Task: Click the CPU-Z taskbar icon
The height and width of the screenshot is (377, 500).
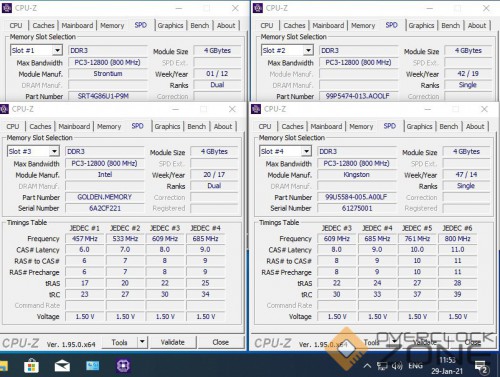Action: pos(123,366)
